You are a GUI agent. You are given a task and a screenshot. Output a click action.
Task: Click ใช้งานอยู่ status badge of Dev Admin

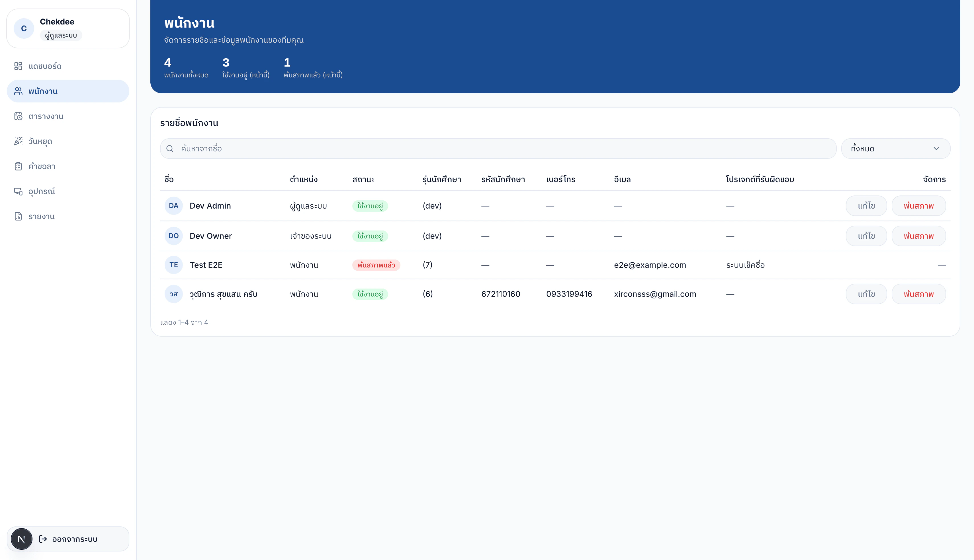coord(370,206)
